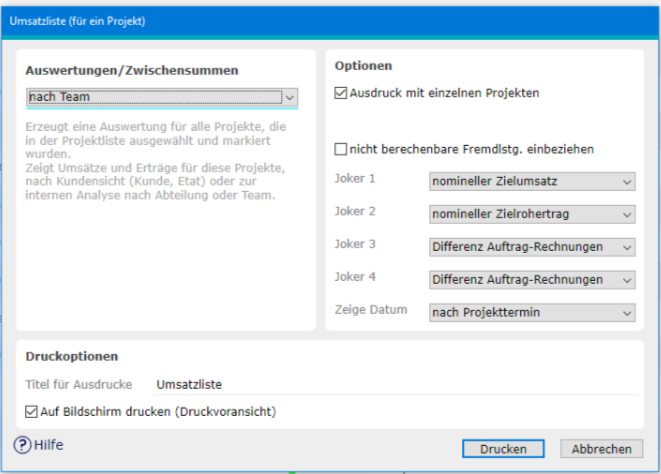Image resolution: width=661 pixels, height=474 pixels.
Task: Expand Joker 2 nomineller Zielrohertrag dropdown
Action: (x=532, y=214)
